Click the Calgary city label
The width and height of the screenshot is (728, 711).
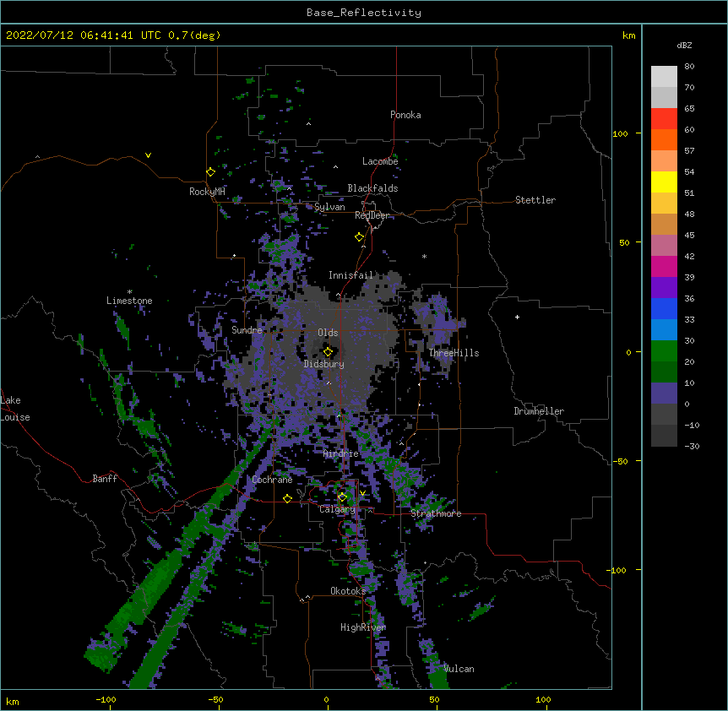[337, 509]
